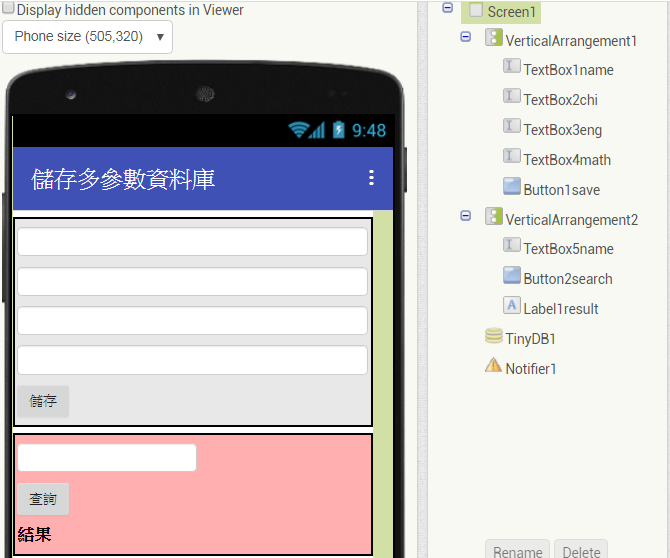Viewport: 670px width, 558px height.
Task: Select Screen1 in the component tree
Action: point(511,12)
